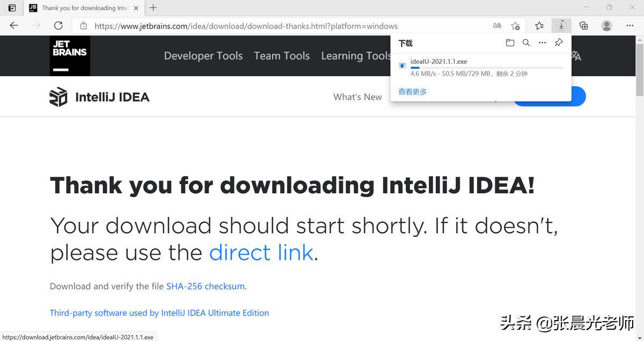644x341 pixels.
Task: Minimize the browser window
Action: [586, 8]
